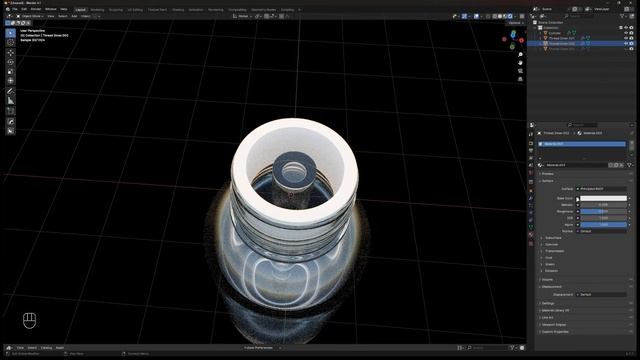Open the Object Data properties tab icon
Screen dimensions: 640x360
(531, 228)
